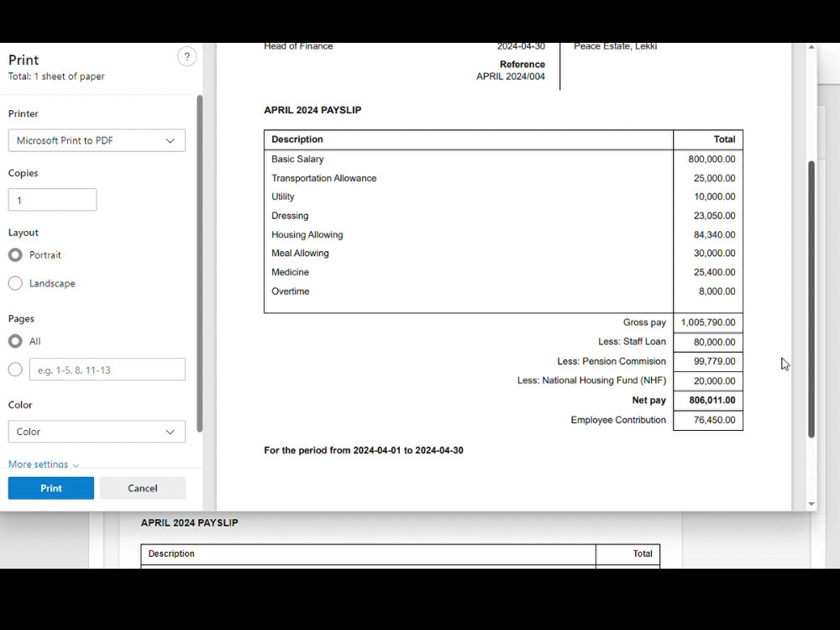Click the print preview vertical scrollbar thumb
The height and width of the screenshot is (630, 840).
(x=811, y=300)
